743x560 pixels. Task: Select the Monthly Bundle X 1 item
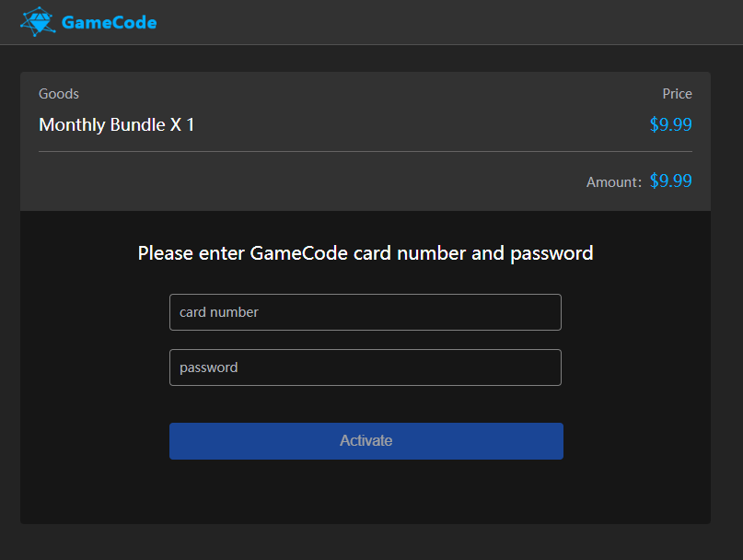pos(117,124)
